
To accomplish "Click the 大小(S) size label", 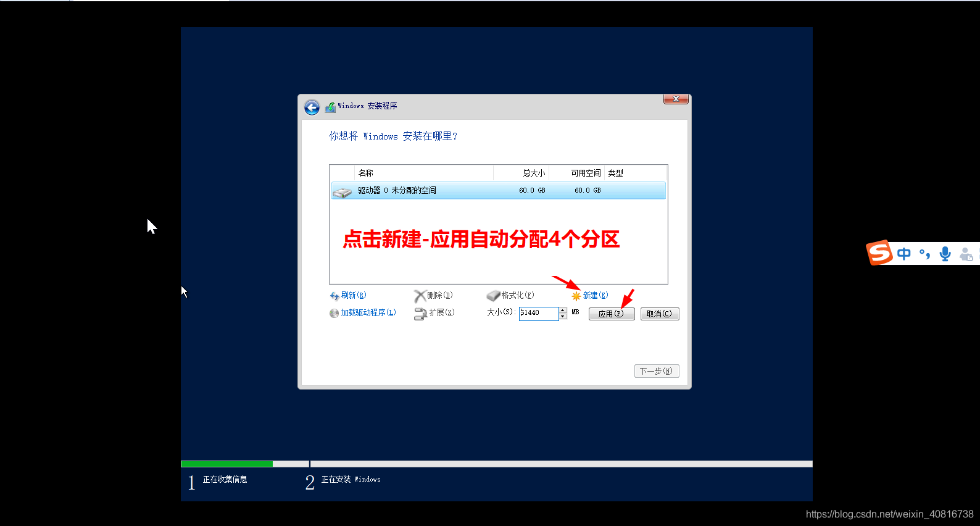I will (x=501, y=312).
